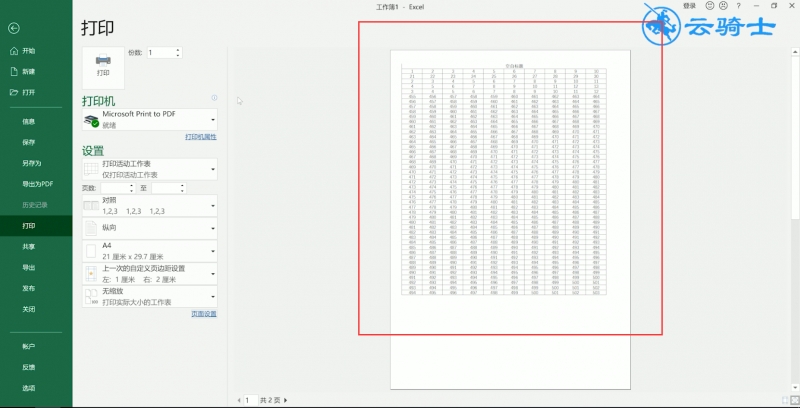Image resolution: width=800 pixels, height=408 pixels.
Task: Open the 反馈 page
Action: [x=36, y=367]
